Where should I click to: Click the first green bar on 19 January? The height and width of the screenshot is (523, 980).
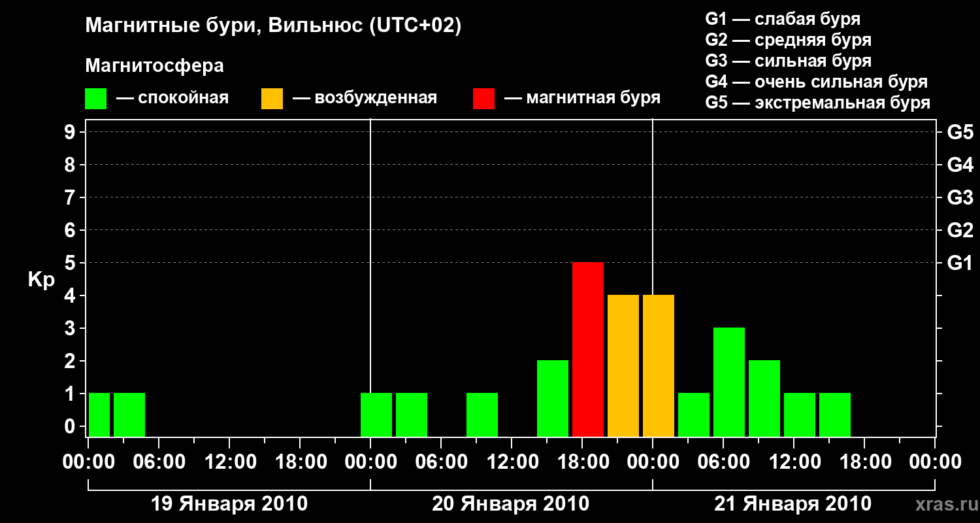pos(99,415)
